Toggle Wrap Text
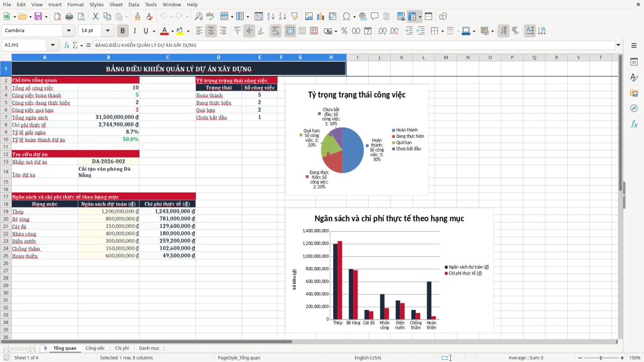The width and height of the screenshot is (644, 362). point(275,31)
